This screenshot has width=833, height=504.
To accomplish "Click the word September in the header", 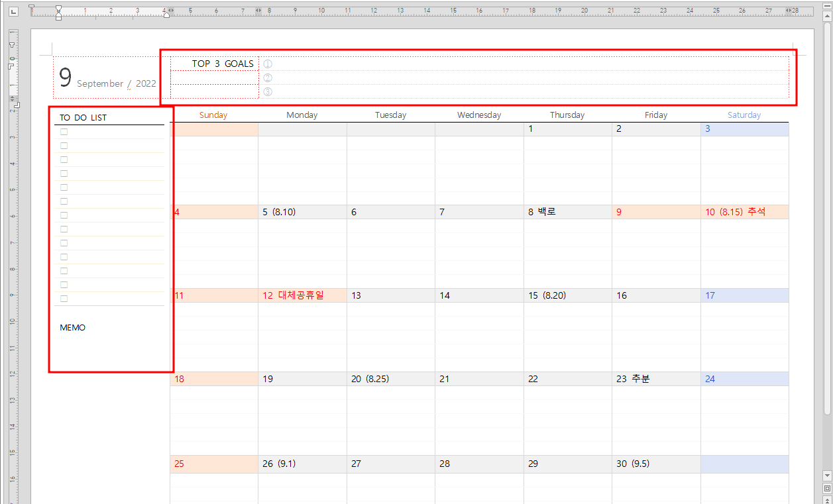I will coord(100,83).
